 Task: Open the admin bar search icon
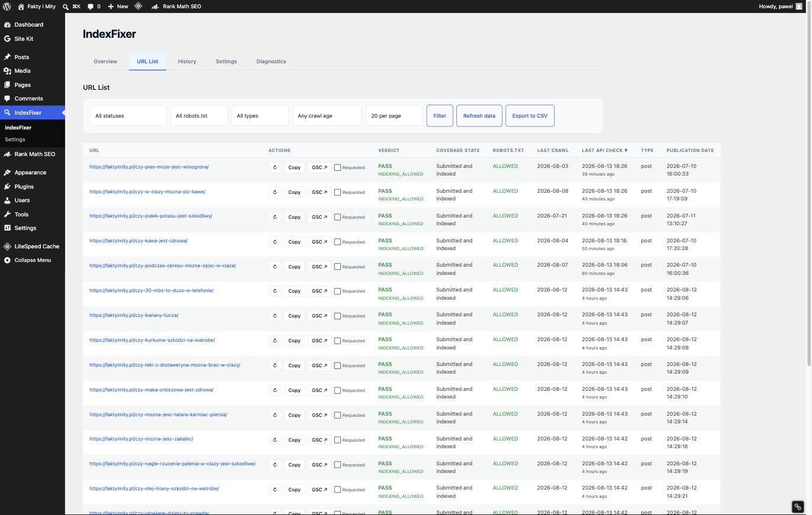click(66, 7)
